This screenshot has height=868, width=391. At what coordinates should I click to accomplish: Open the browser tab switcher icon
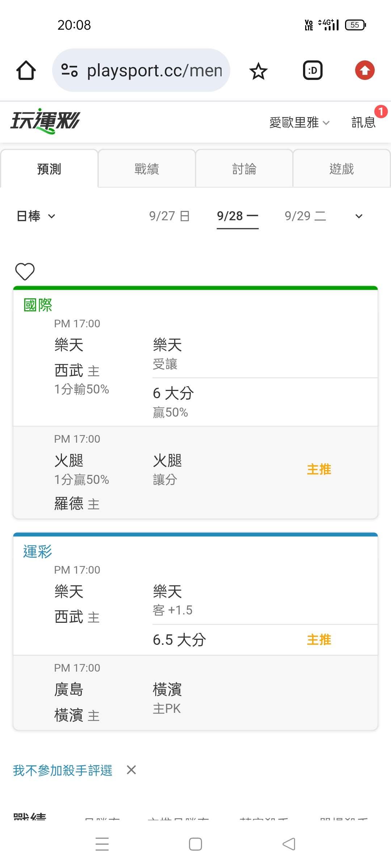(312, 70)
